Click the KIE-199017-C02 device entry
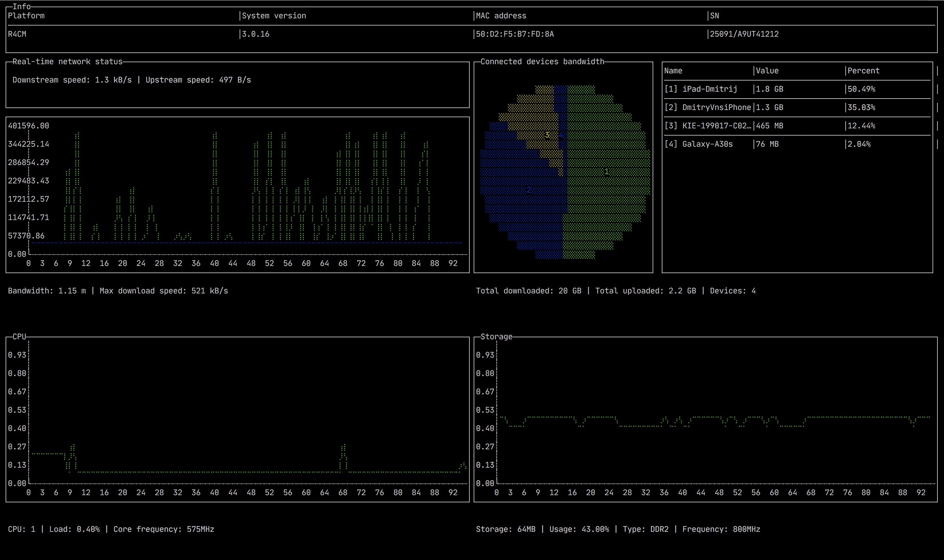Image resolution: width=944 pixels, height=560 pixels. coord(716,126)
